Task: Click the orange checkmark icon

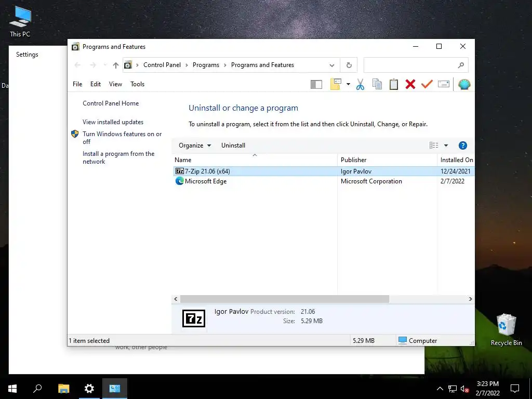Action: (x=427, y=84)
